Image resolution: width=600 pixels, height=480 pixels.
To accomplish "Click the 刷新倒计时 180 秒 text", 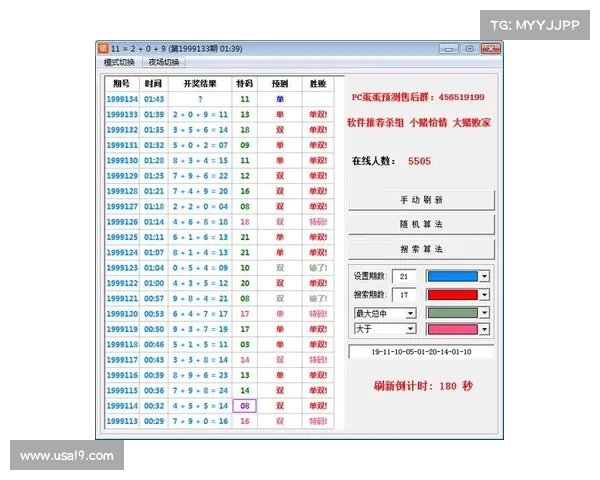I will pos(423,385).
